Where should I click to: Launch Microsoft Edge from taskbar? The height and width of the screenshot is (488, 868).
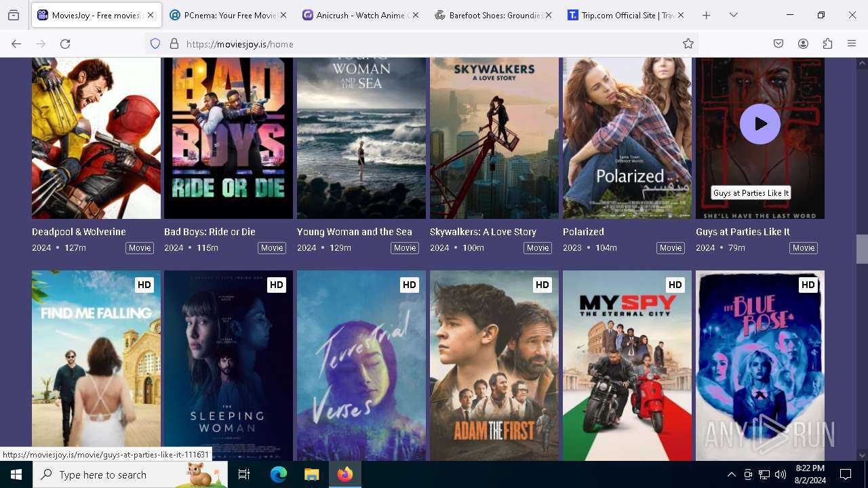point(279,474)
